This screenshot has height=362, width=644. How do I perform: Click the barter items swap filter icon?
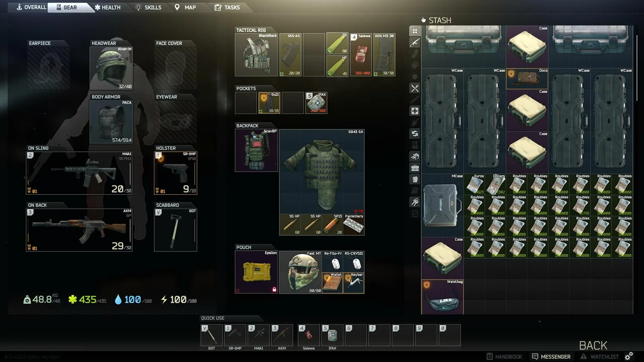(x=415, y=133)
